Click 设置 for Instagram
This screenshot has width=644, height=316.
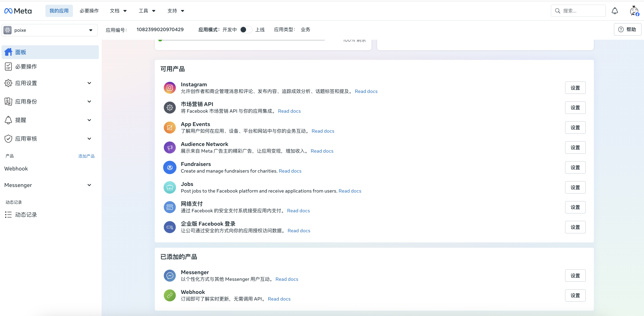pyautogui.click(x=575, y=88)
